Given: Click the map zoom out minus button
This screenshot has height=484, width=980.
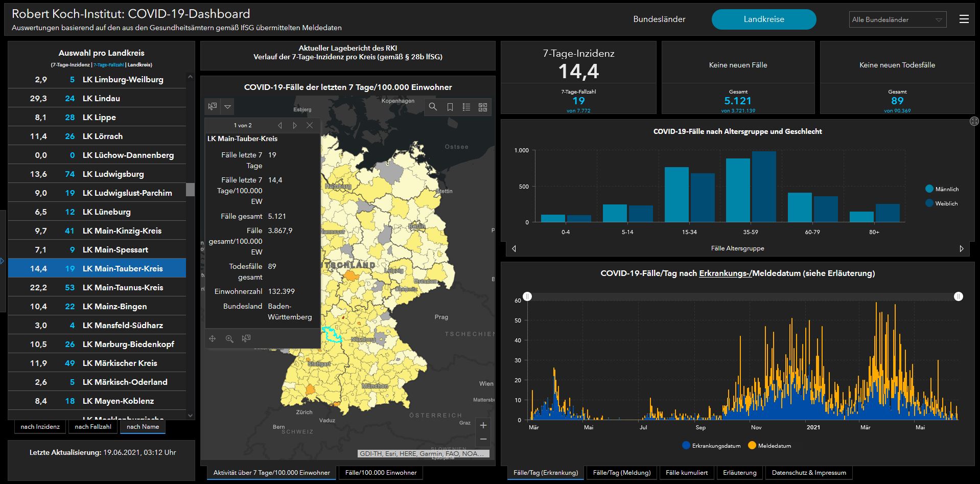Looking at the screenshot, I should (x=483, y=439).
